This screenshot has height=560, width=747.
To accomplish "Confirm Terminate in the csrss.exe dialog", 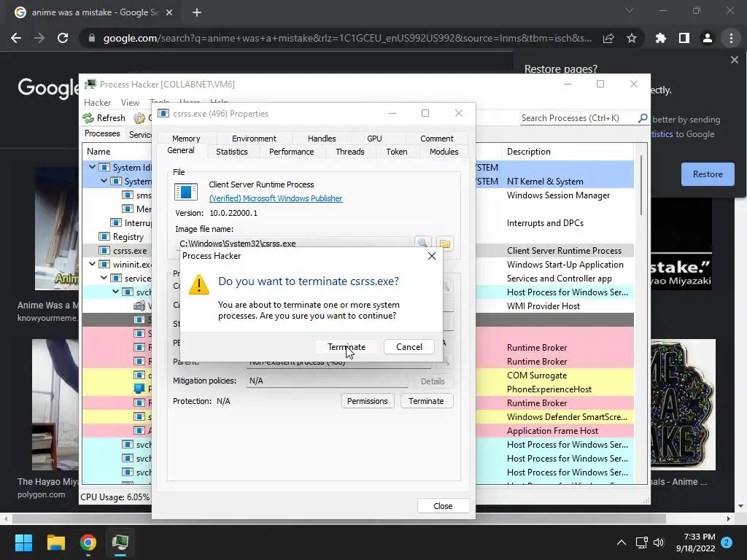I will point(347,346).
